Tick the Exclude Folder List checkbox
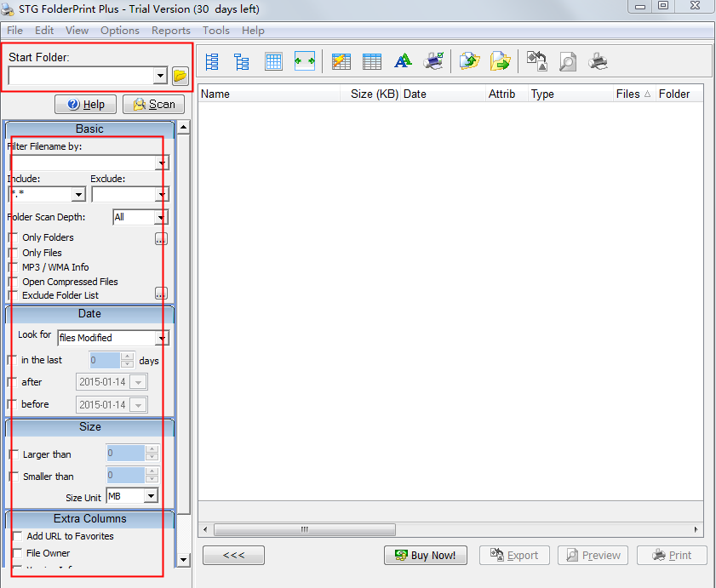This screenshot has height=588, width=716. [14, 295]
